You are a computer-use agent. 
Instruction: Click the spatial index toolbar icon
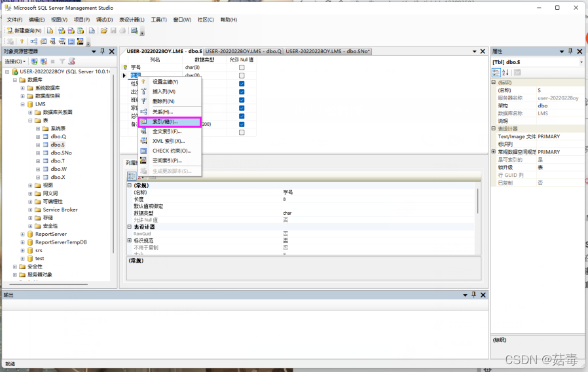click(81, 41)
